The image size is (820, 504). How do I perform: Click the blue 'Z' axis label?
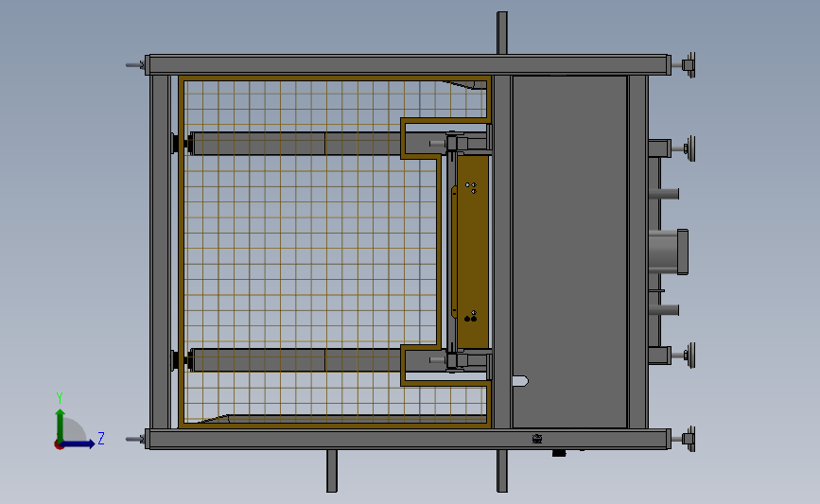point(101,438)
